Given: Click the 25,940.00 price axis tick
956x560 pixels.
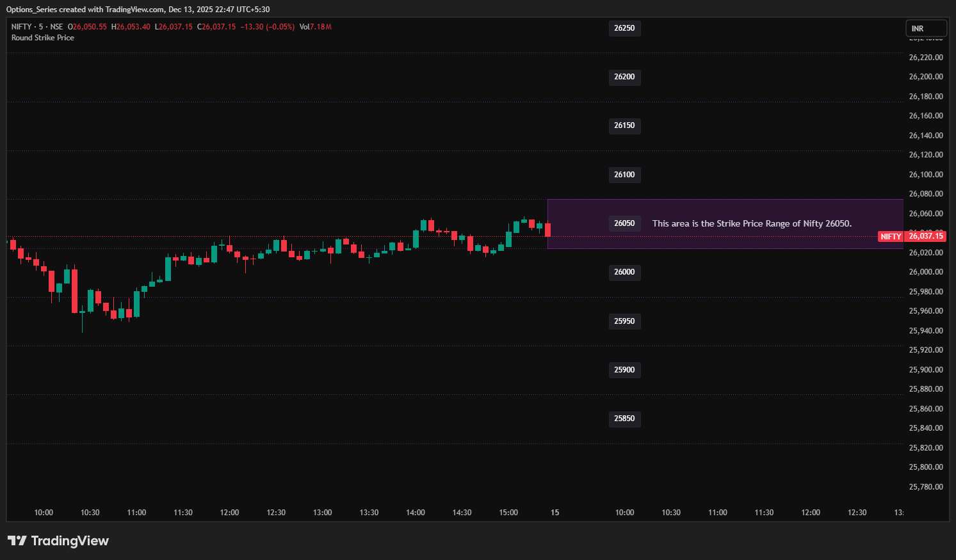Looking at the screenshot, I should 926,331.
